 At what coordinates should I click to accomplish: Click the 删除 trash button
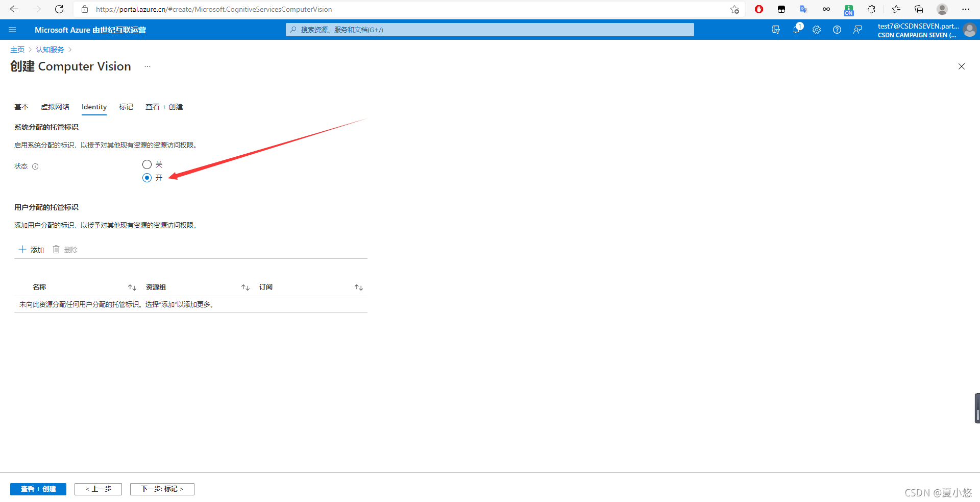65,250
